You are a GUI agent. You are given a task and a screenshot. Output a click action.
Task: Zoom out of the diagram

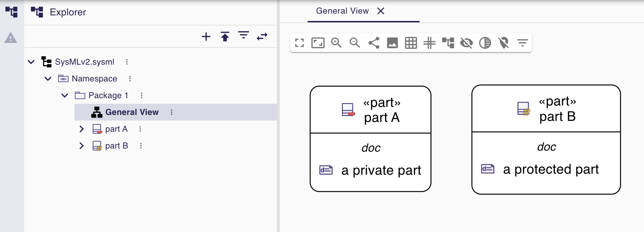[x=355, y=43]
